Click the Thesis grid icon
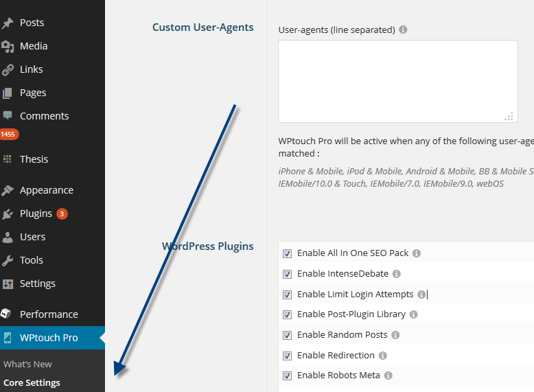 (x=7, y=159)
